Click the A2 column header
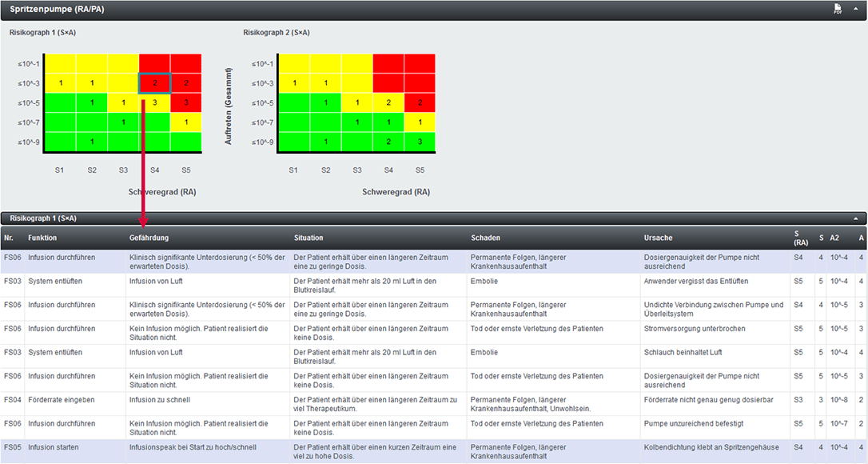 coord(834,238)
